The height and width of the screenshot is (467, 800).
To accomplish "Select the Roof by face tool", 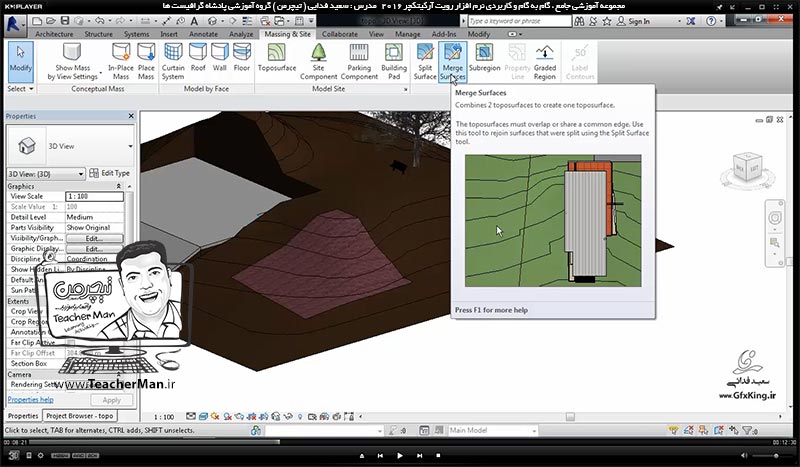I will [198, 57].
